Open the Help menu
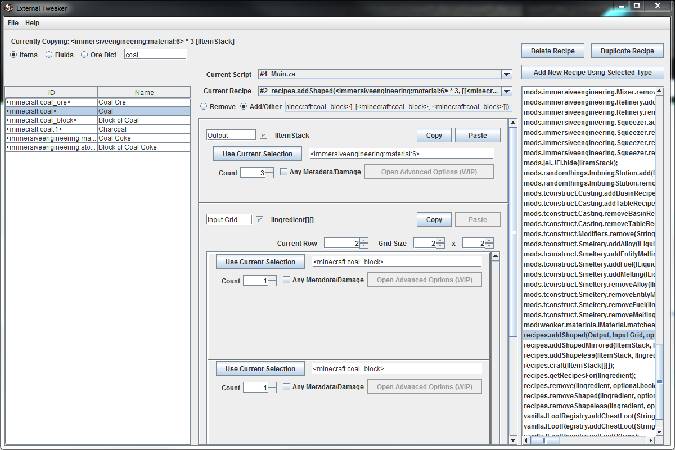The image size is (675, 450). coord(33,22)
